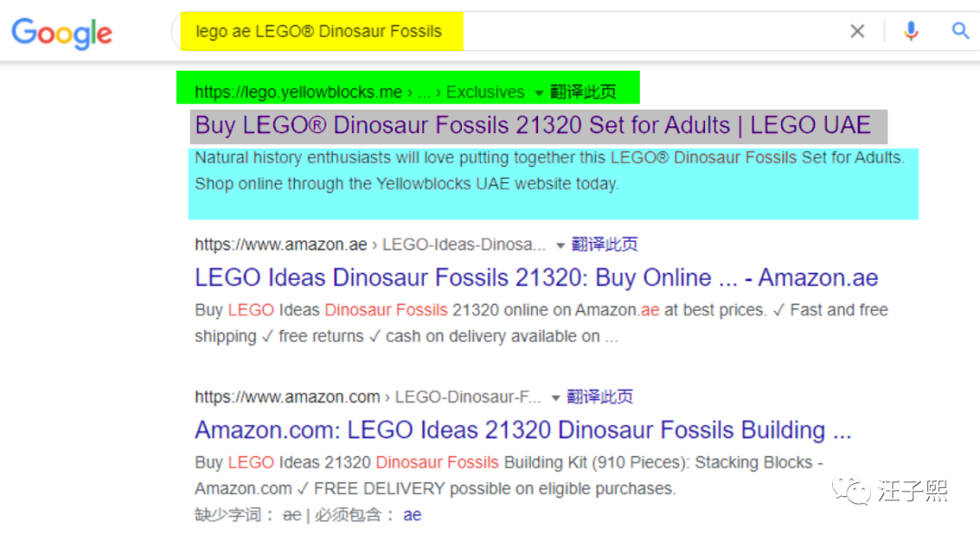
Task: Click the magnifying glass search icon
Action: (960, 31)
